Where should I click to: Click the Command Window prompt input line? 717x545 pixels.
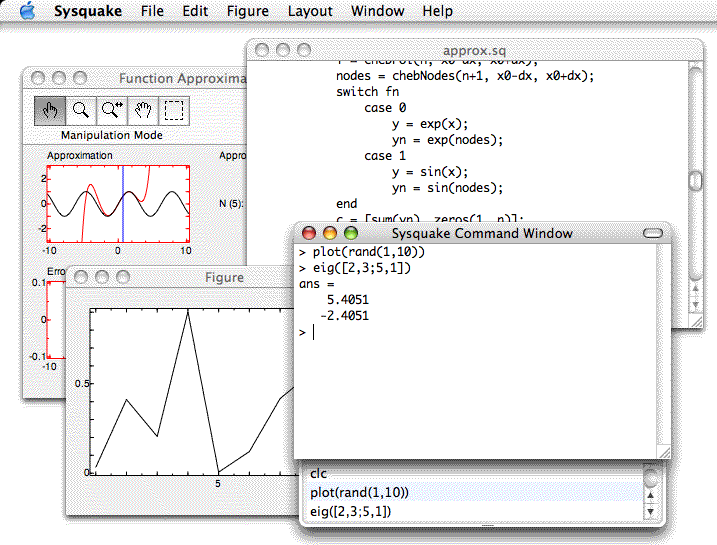pyautogui.click(x=477, y=332)
